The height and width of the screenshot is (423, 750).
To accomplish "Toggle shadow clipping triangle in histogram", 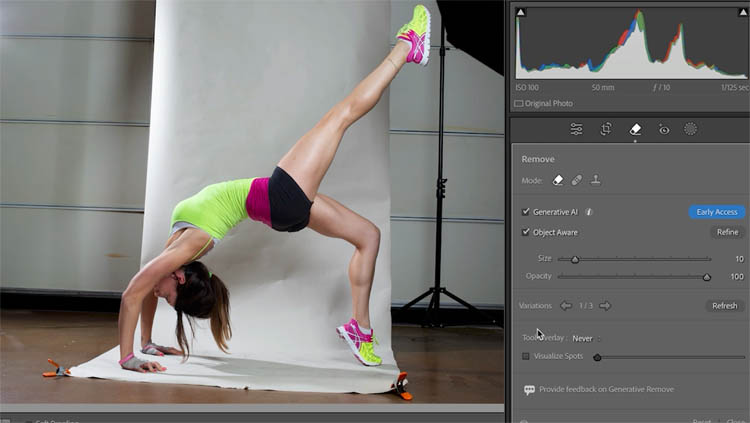I will [521, 11].
